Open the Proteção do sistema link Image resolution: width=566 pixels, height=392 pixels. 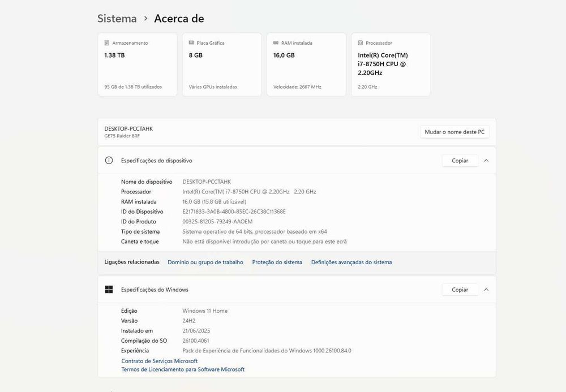tap(277, 262)
